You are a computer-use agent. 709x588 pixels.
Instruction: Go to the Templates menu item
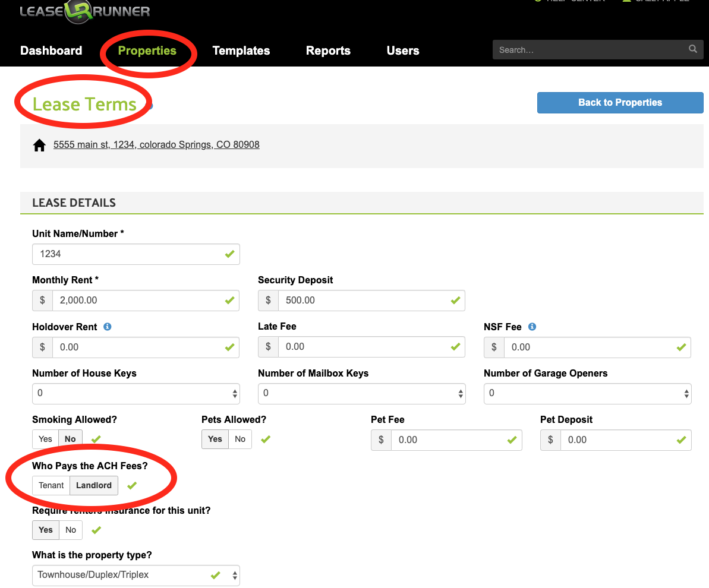[241, 50]
